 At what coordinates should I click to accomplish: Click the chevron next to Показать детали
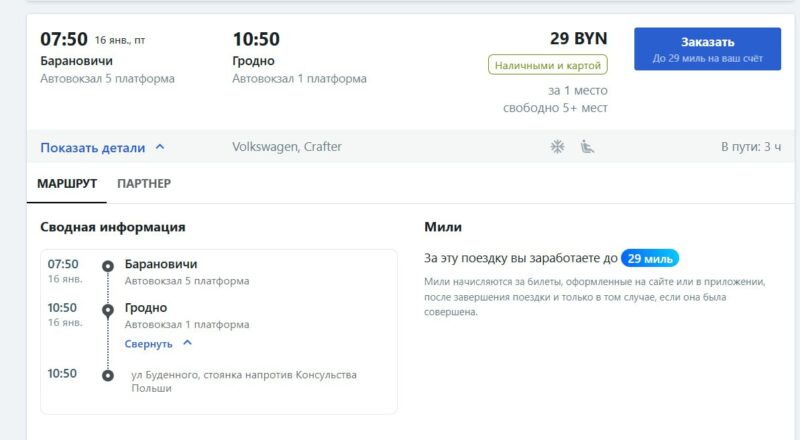coord(160,147)
